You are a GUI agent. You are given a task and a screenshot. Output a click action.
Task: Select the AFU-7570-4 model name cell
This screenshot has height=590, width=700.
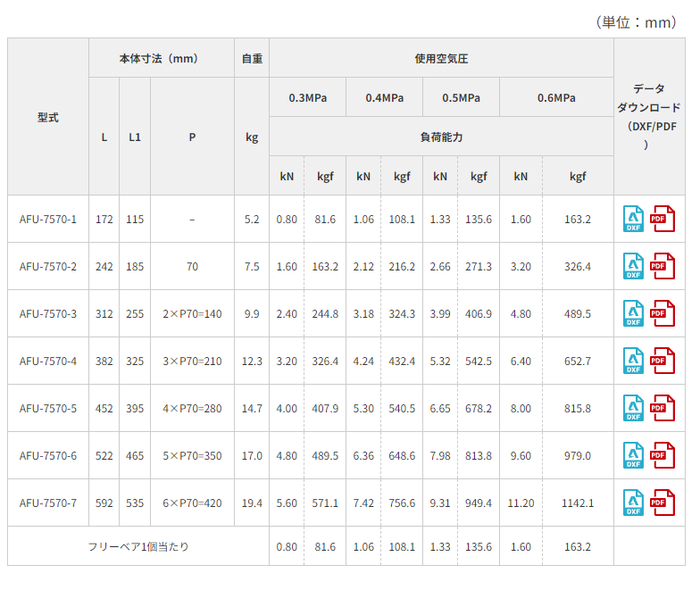click(48, 361)
